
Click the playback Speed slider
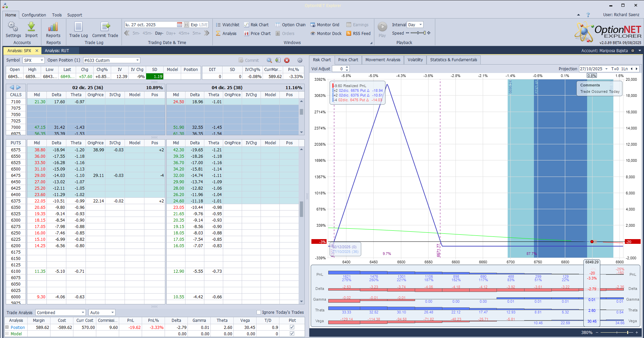click(x=417, y=33)
